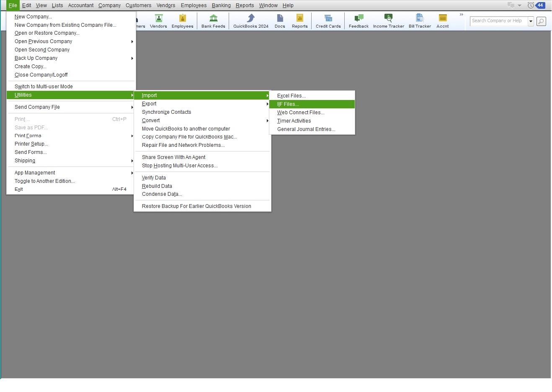
Task: Click the reminders badge showing 44
Action: tap(540, 5)
